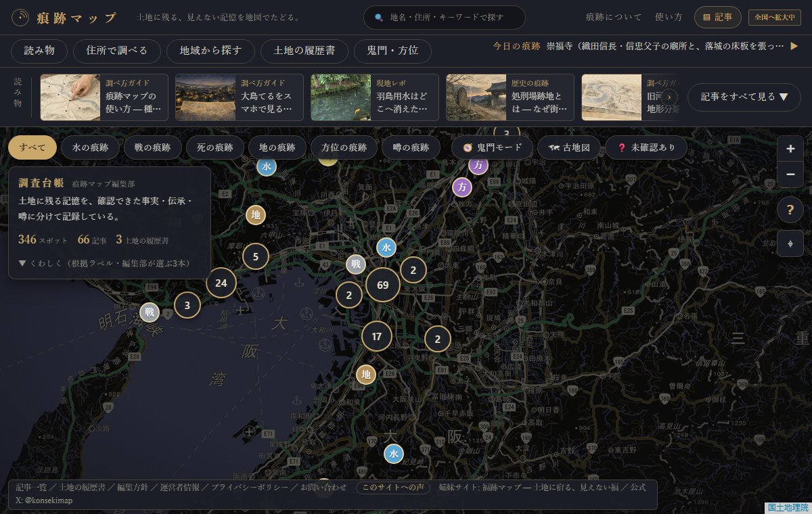
Task: Select the 戦 marker near 明石海峡
Action: pyautogui.click(x=150, y=312)
